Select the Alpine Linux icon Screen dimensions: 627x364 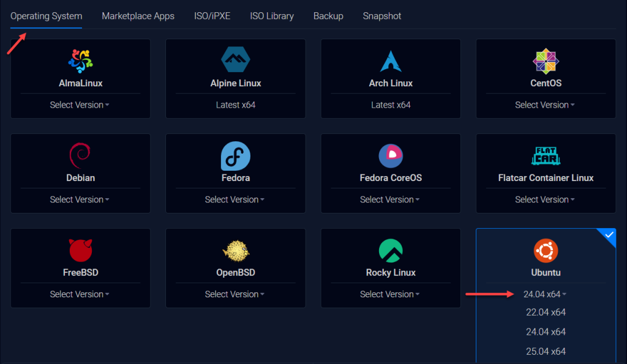pos(236,60)
